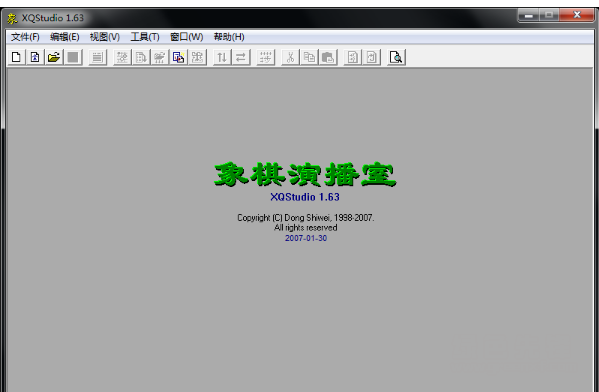The width and height of the screenshot is (599, 392).
Task: Click the horizontal swap arrows icon
Action: click(x=241, y=57)
